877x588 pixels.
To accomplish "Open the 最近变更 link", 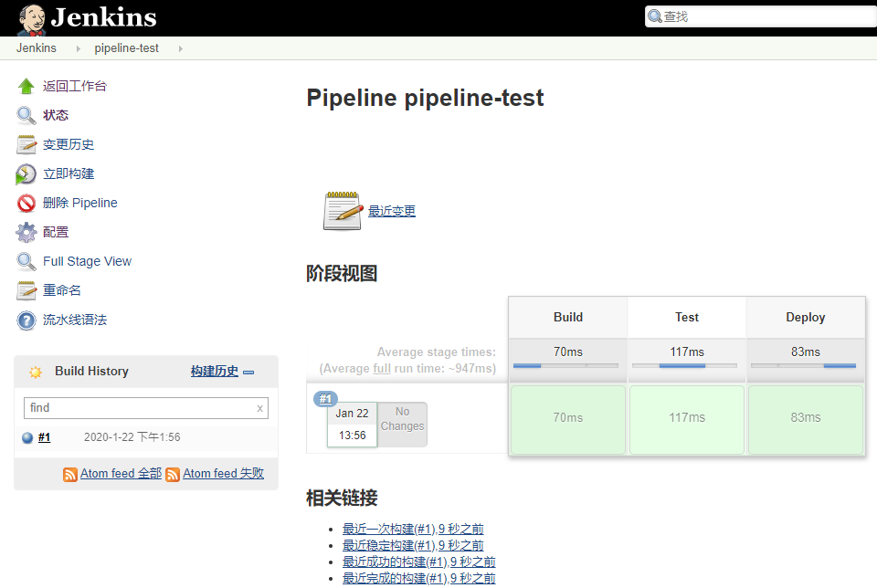I will click(392, 211).
